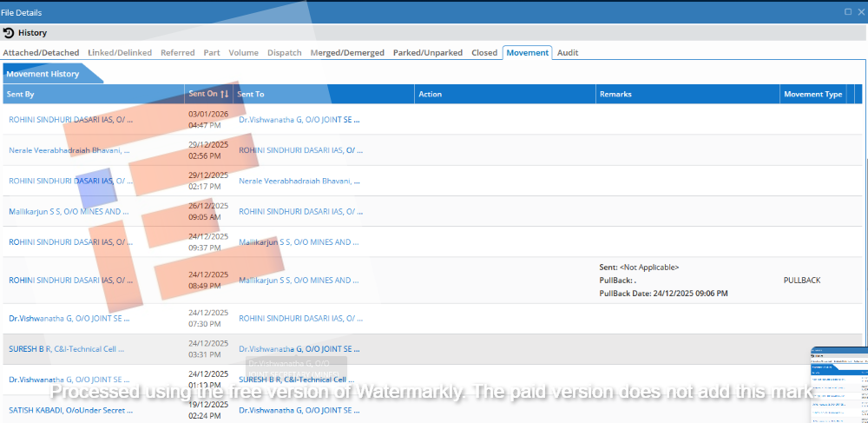Click the Movement Type column header
The width and height of the screenshot is (868, 423).
click(x=812, y=94)
